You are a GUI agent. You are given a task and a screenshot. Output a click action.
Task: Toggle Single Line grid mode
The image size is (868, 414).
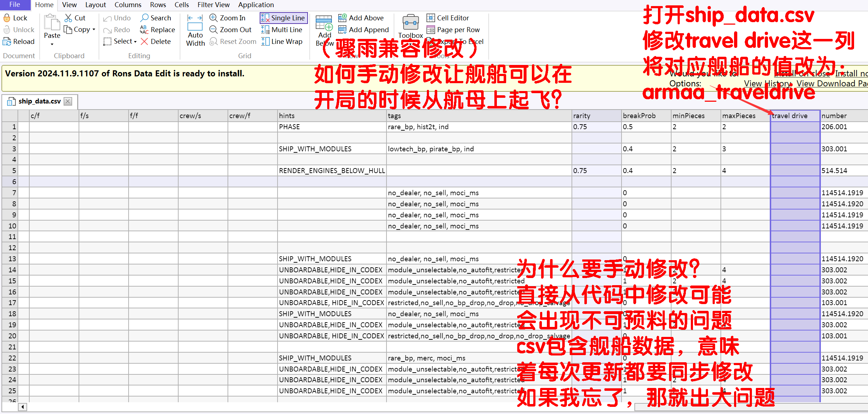[x=284, y=18]
